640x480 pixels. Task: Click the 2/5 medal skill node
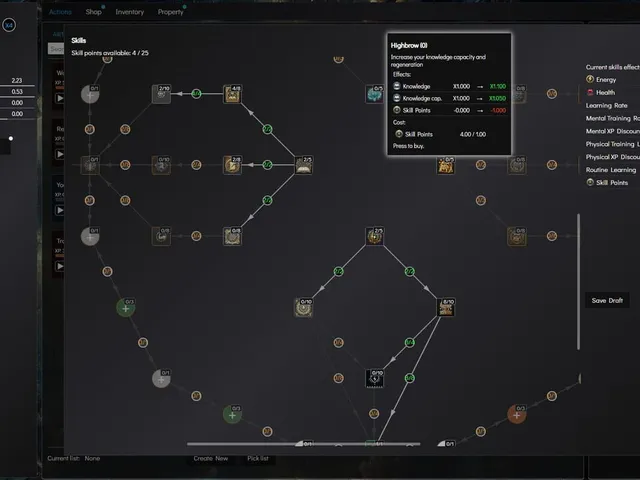click(x=374, y=236)
